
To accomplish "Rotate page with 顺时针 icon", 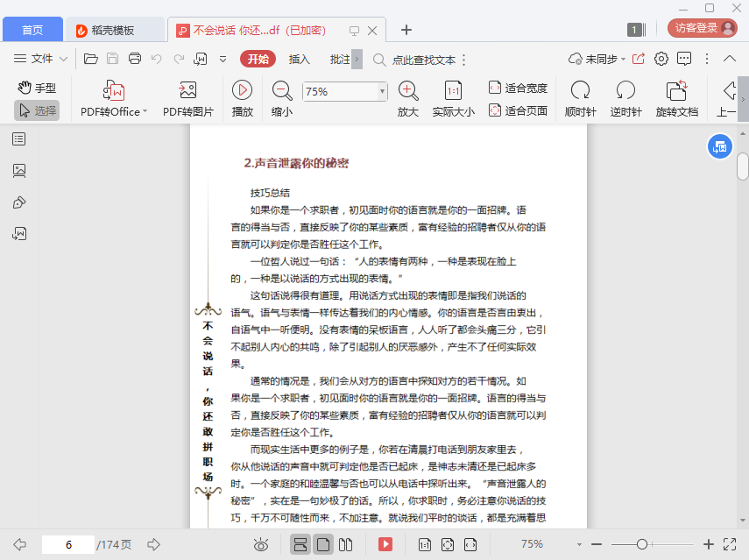I will 580,90.
